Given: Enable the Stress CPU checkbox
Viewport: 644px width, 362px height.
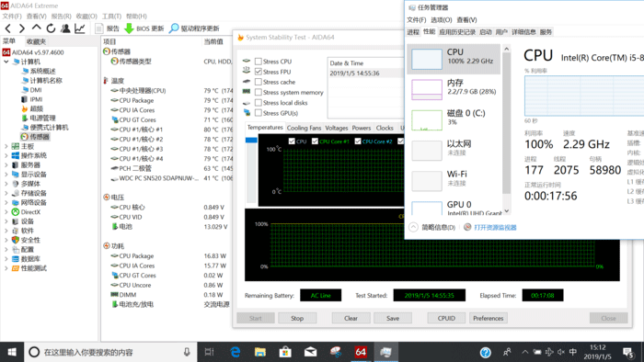Looking at the screenshot, I should point(258,61).
